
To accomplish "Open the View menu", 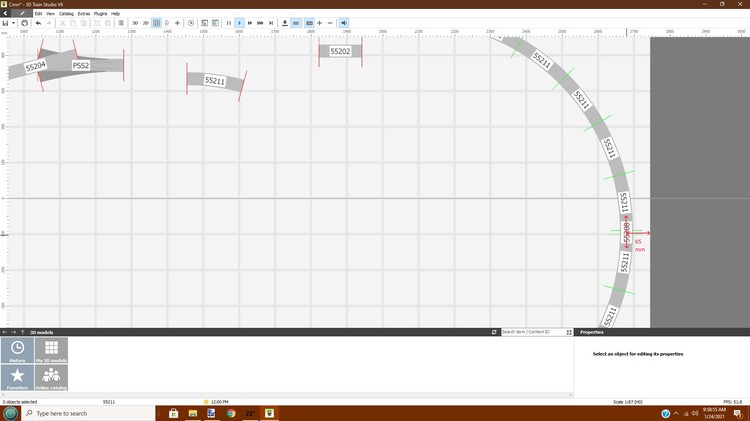I will (x=50, y=14).
